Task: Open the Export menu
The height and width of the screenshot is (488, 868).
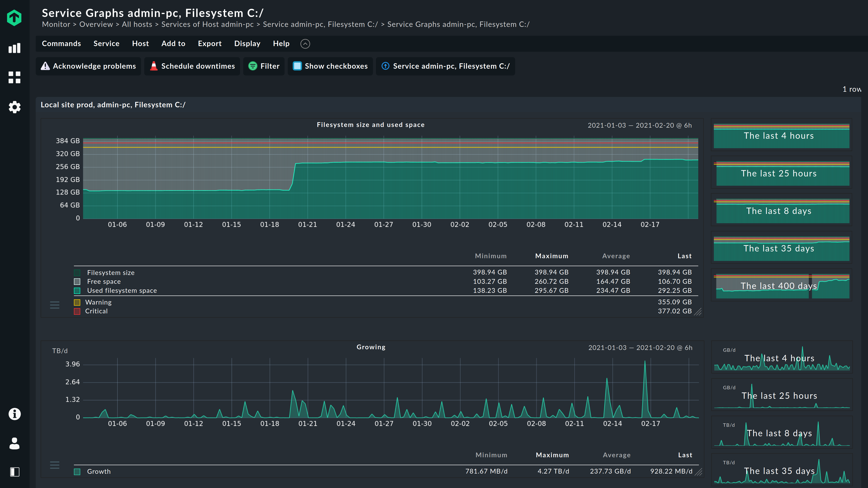Action: point(210,43)
